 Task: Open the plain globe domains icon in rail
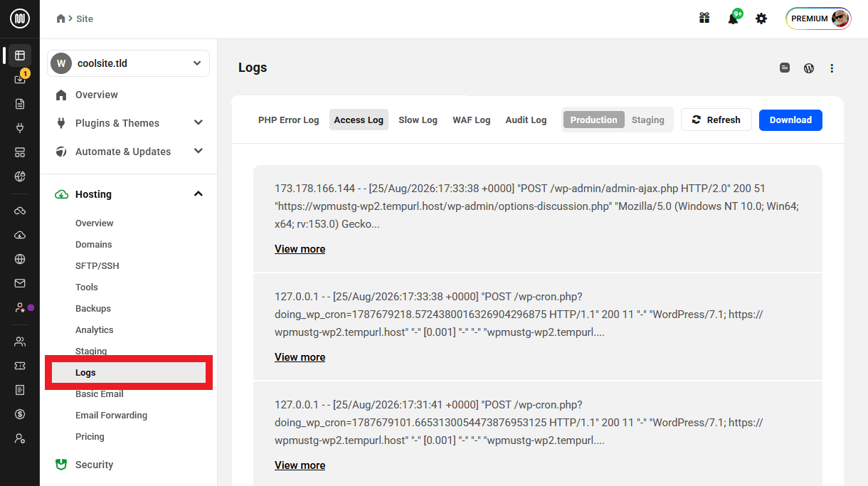point(20,259)
